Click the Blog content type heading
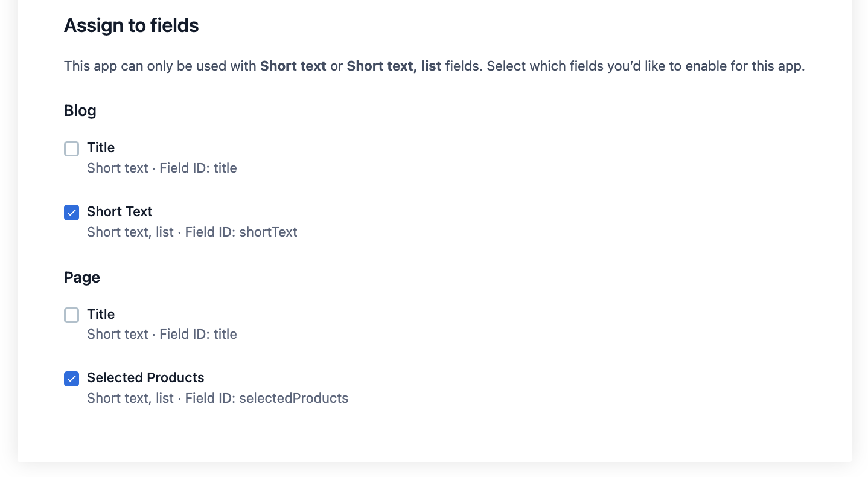This screenshot has width=868, height=477. [80, 110]
